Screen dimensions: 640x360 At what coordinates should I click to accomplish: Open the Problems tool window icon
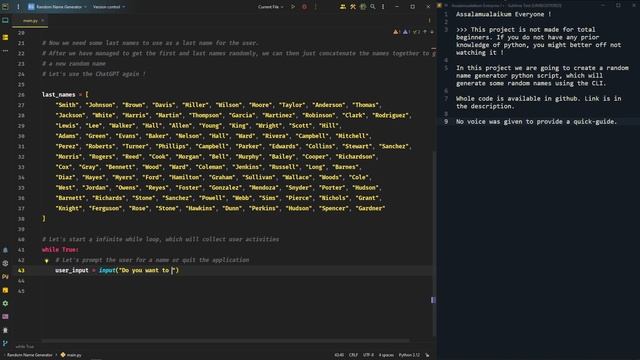pos(5,330)
